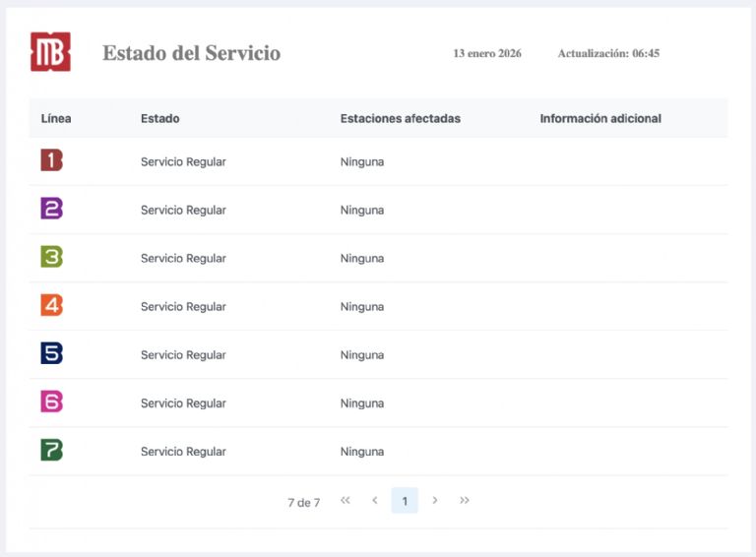
Task: Click Ninguna in Line 4 row
Action: click(x=362, y=307)
